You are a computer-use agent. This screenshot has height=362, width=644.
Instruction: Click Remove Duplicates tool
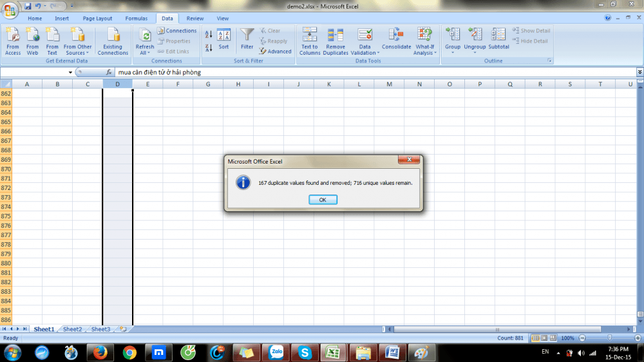[x=335, y=41]
